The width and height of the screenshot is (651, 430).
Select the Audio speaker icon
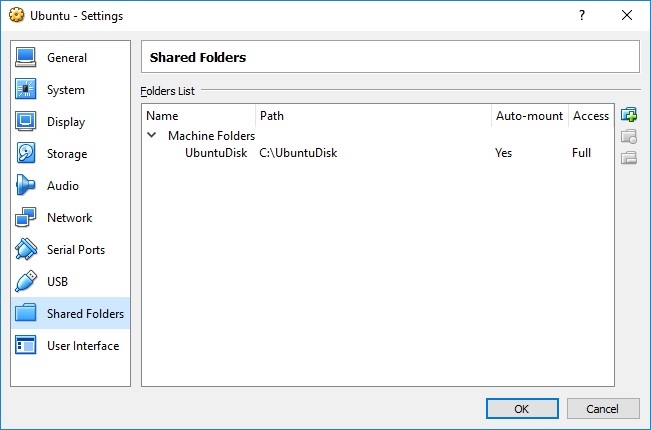(x=26, y=186)
